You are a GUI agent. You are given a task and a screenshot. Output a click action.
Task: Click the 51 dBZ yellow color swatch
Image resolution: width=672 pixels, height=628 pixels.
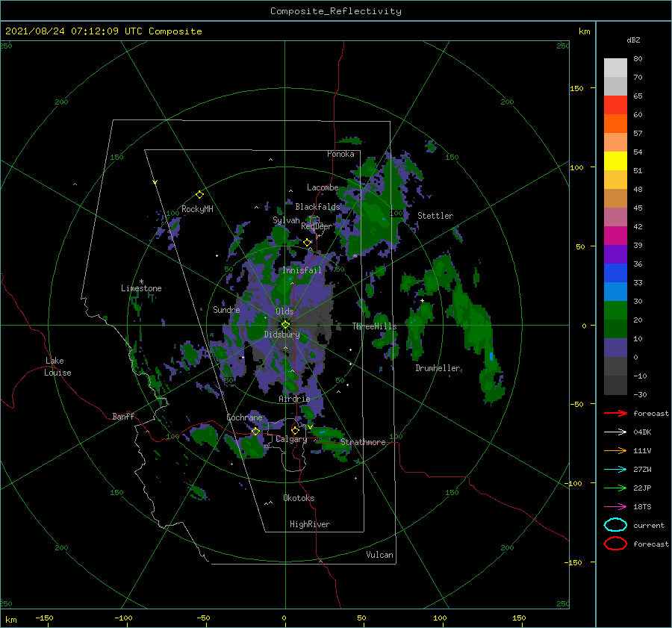615,161
